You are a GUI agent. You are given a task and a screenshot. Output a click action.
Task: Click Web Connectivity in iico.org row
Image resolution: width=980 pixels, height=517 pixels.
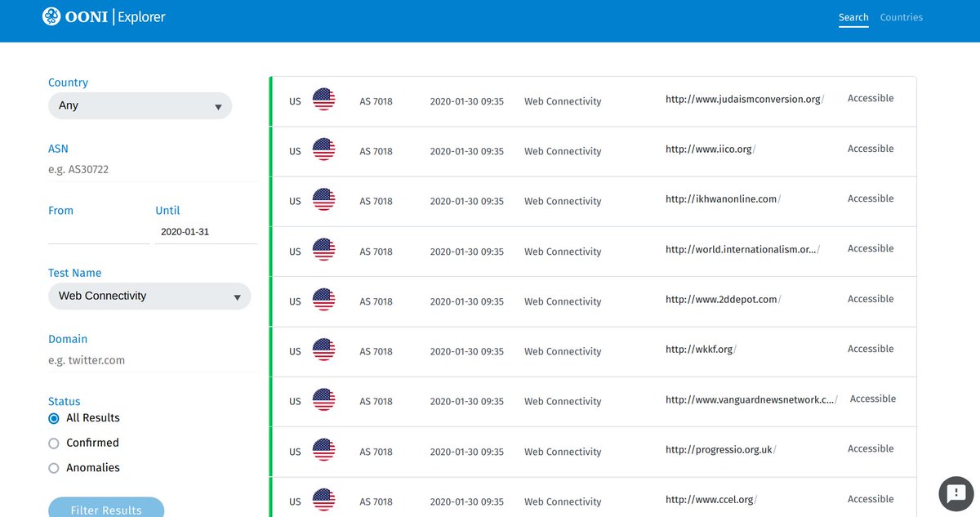click(563, 151)
